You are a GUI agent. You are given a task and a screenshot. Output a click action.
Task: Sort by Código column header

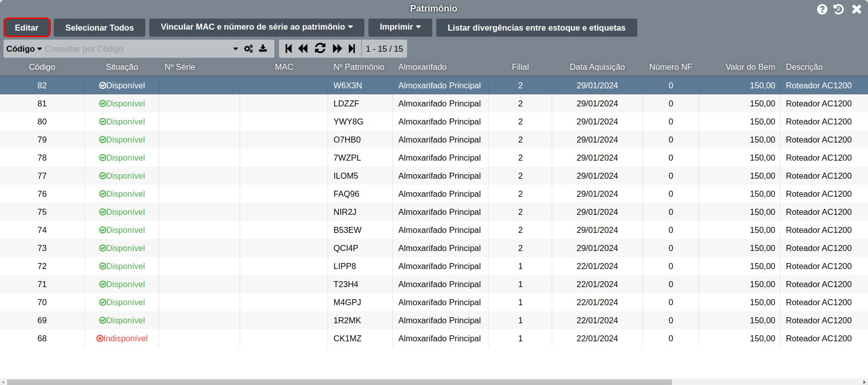(x=42, y=67)
